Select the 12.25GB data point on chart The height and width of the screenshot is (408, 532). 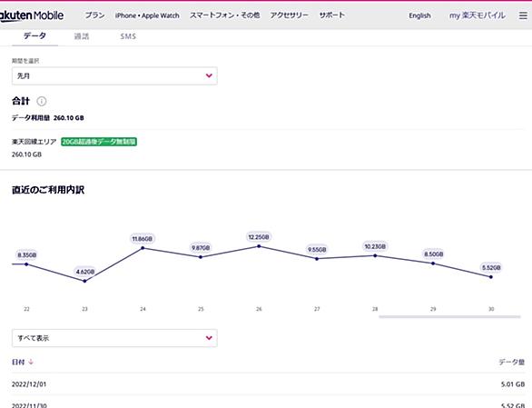[x=259, y=246]
